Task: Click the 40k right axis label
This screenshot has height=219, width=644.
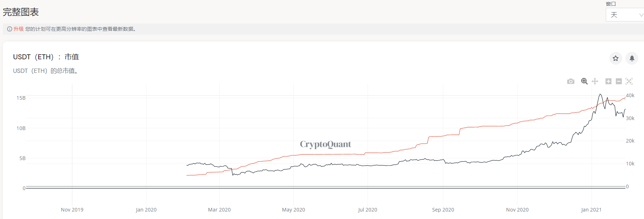Action: coord(630,95)
